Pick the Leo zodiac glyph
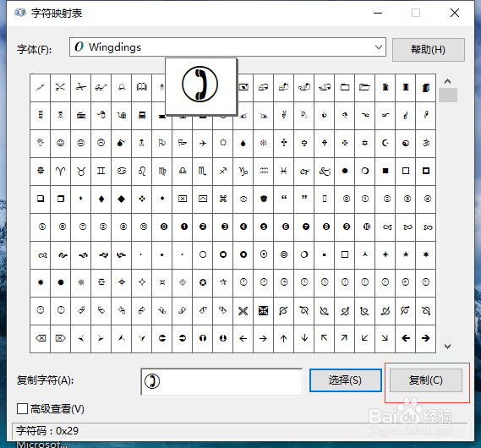The height and width of the screenshot is (448, 481). point(142,172)
